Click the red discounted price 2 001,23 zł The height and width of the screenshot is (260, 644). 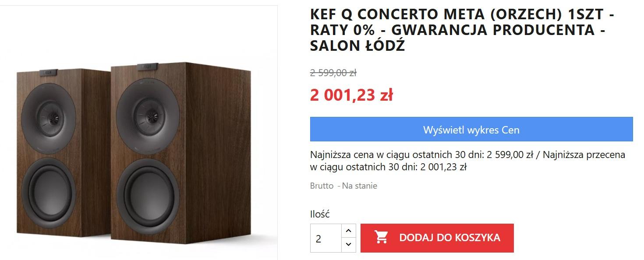click(351, 95)
